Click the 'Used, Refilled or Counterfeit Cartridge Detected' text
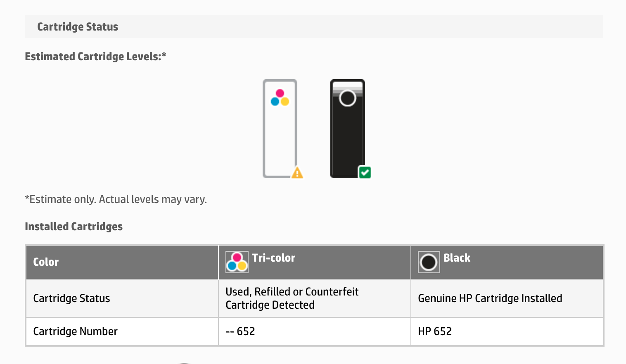Viewport: 626px width, 364px height. pos(292,298)
